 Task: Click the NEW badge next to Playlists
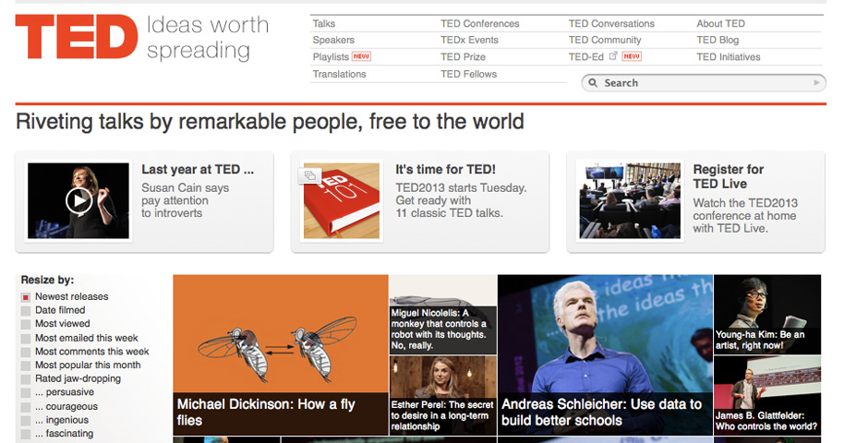point(361,56)
